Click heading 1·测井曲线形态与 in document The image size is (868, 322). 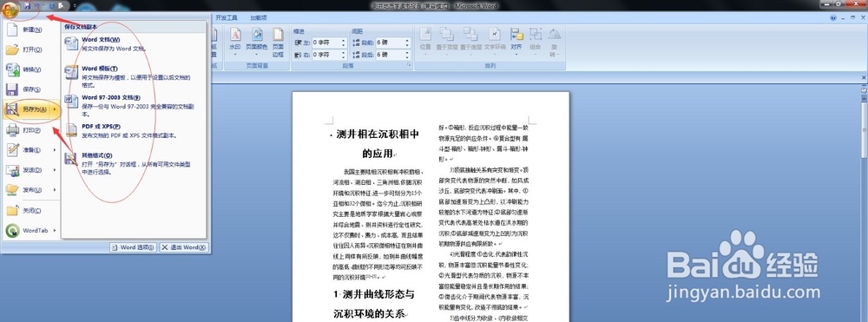click(x=374, y=294)
